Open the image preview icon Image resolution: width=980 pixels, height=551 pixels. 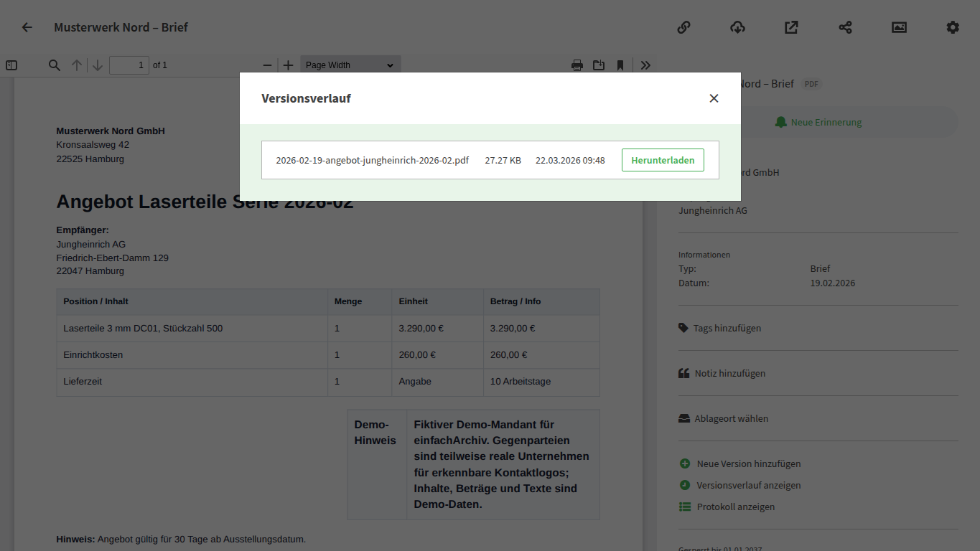899,27
